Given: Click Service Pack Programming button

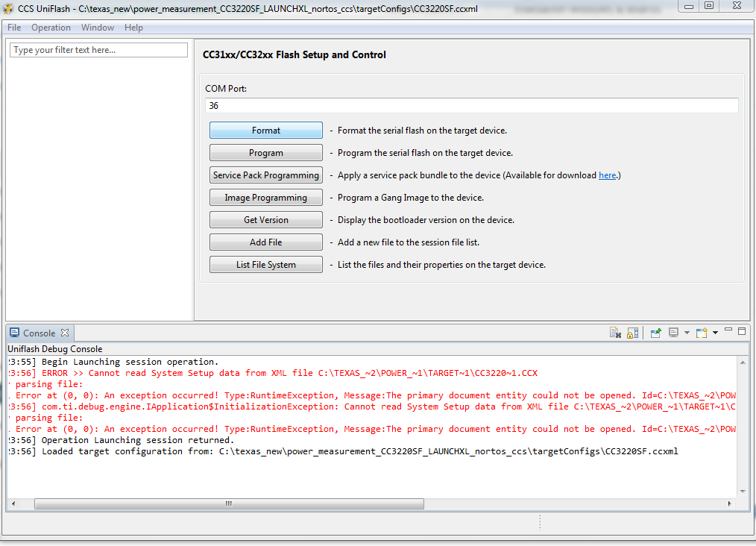Looking at the screenshot, I should [265, 175].
